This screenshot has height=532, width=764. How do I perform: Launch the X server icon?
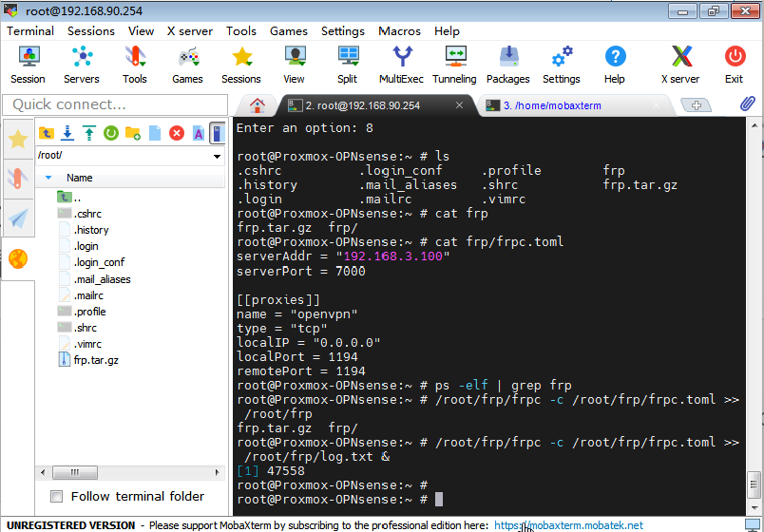point(680,64)
